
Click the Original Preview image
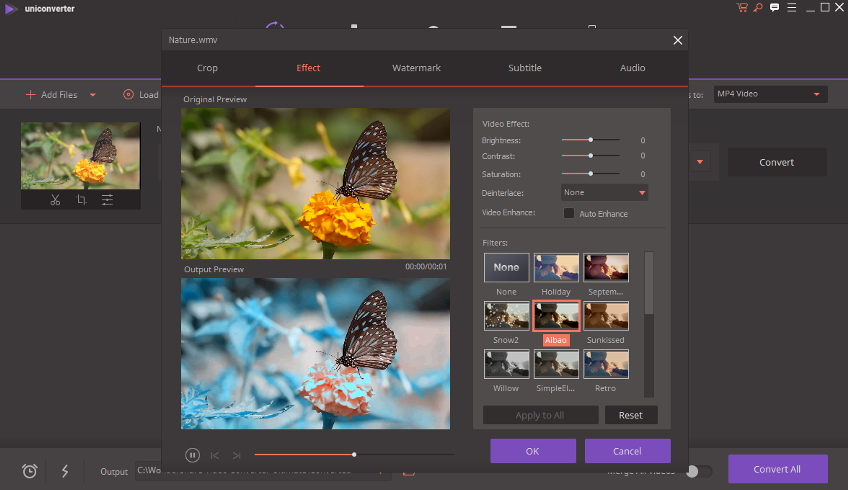[315, 183]
